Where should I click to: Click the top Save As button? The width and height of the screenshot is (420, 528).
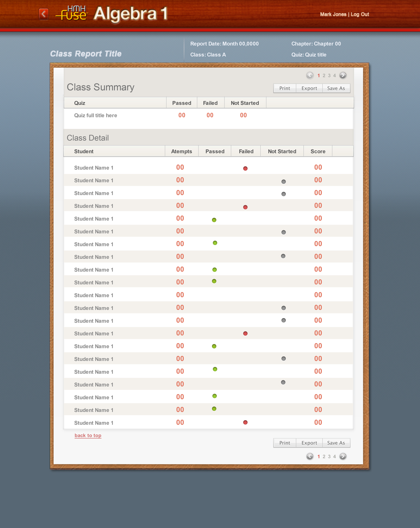pyautogui.click(x=336, y=88)
